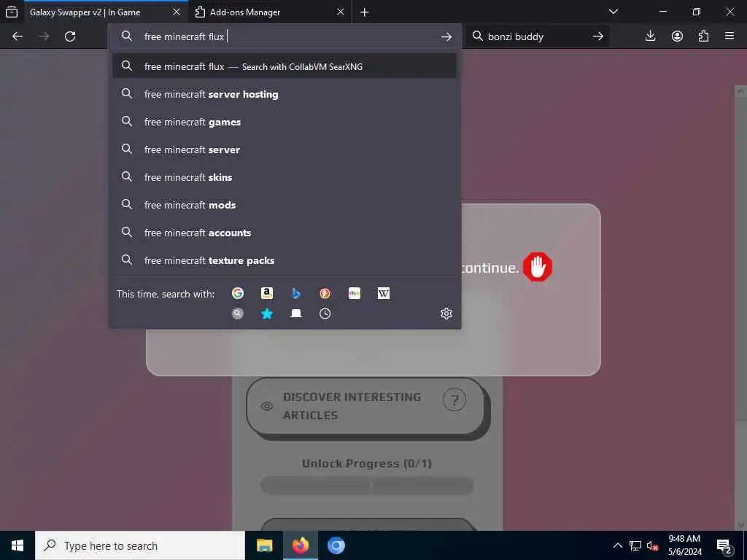The width and height of the screenshot is (747, 560).
Task: Show hidden system tray icons chevron
Action: (617, 545)
